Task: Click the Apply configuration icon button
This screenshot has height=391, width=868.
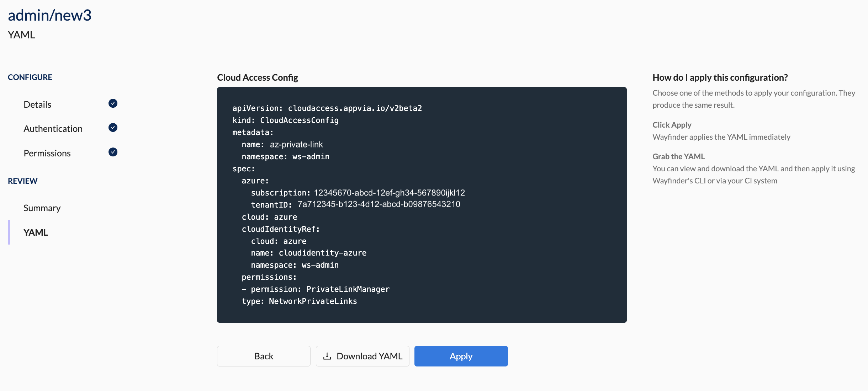Action: coord(461,356)
